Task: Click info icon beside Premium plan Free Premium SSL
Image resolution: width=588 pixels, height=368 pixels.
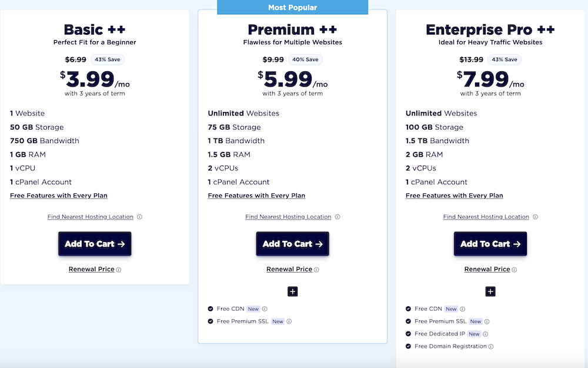Action: 289,321
